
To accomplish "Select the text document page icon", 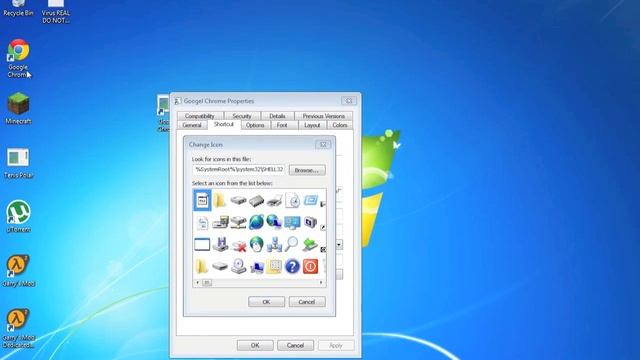I will (x=202, y=222).
